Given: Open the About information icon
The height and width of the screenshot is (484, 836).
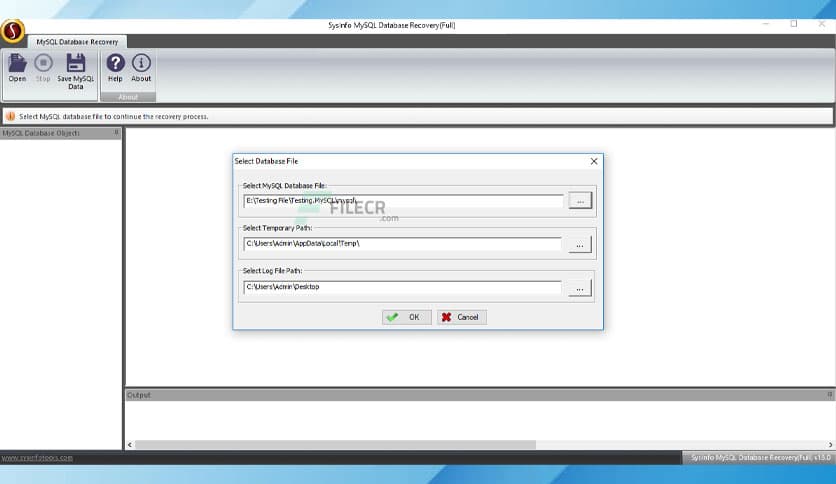Looking at the screenshot, I should (x=141, y=68).
